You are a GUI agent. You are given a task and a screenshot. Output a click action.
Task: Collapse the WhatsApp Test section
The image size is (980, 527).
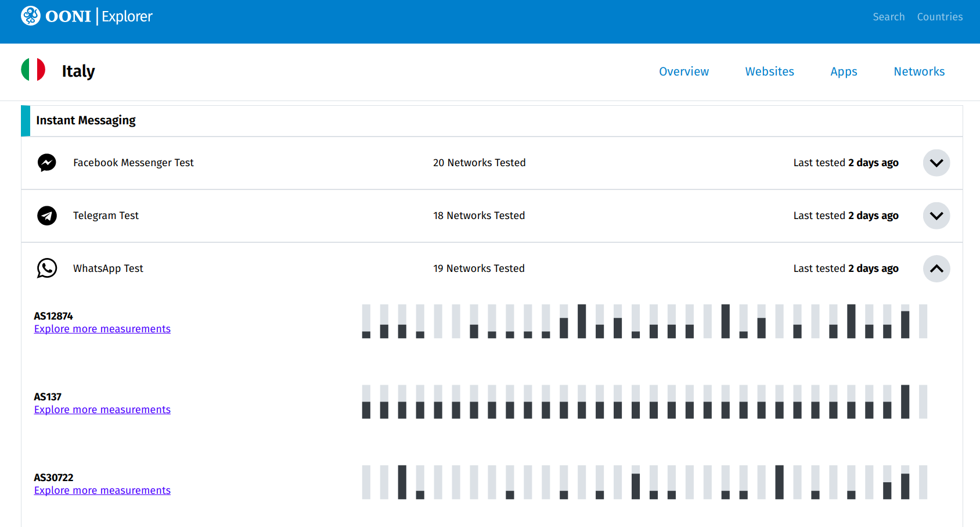936,268
